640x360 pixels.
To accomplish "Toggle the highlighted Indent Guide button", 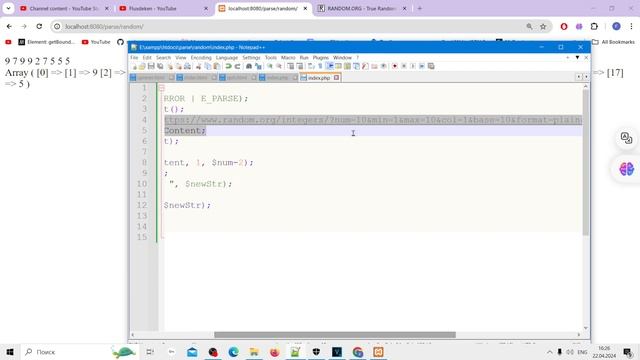I will click(330, 66).
